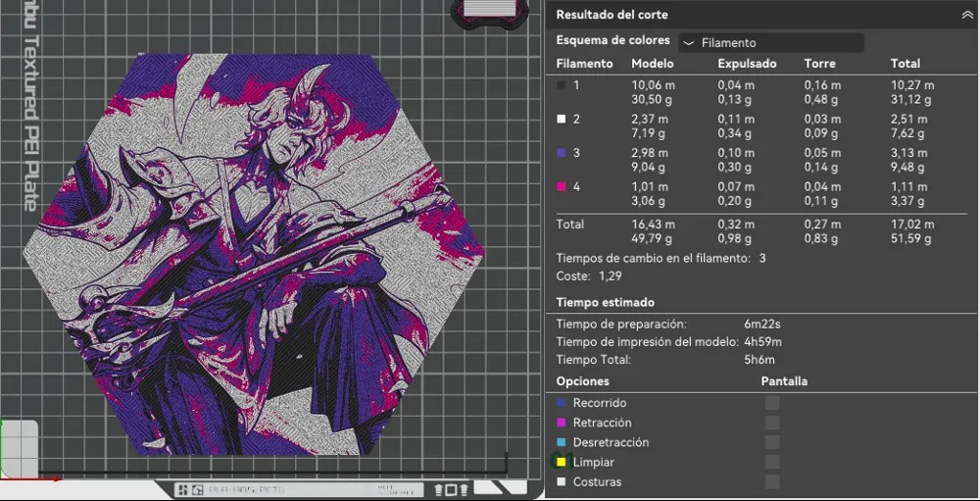Click the grand total 17,02 m value
Viewport: 980px width, 501px height.
[x=911, y=224]
